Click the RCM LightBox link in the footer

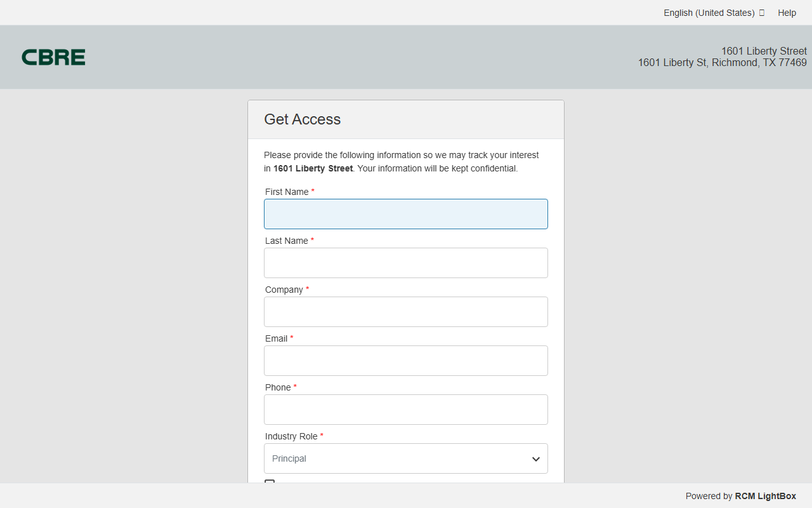(765, 496)
